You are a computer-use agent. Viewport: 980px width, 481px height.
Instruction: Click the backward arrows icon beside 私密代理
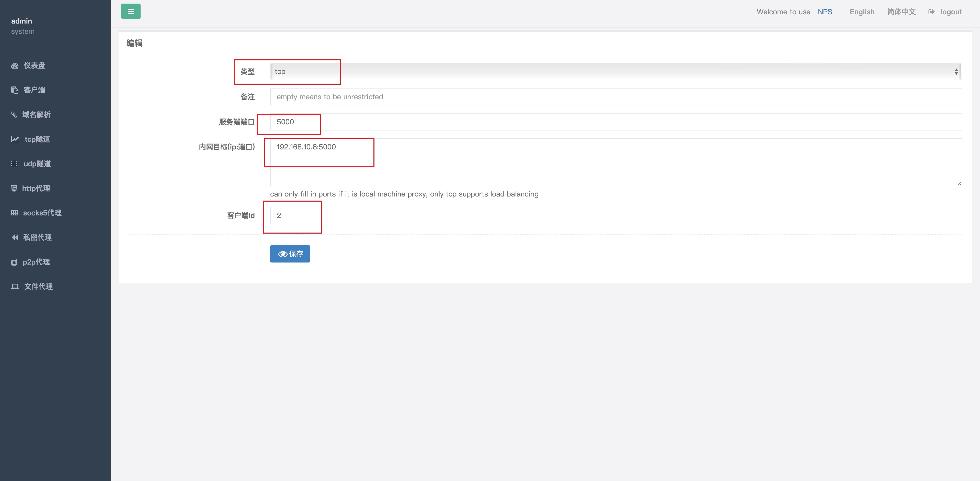point(15,237)
